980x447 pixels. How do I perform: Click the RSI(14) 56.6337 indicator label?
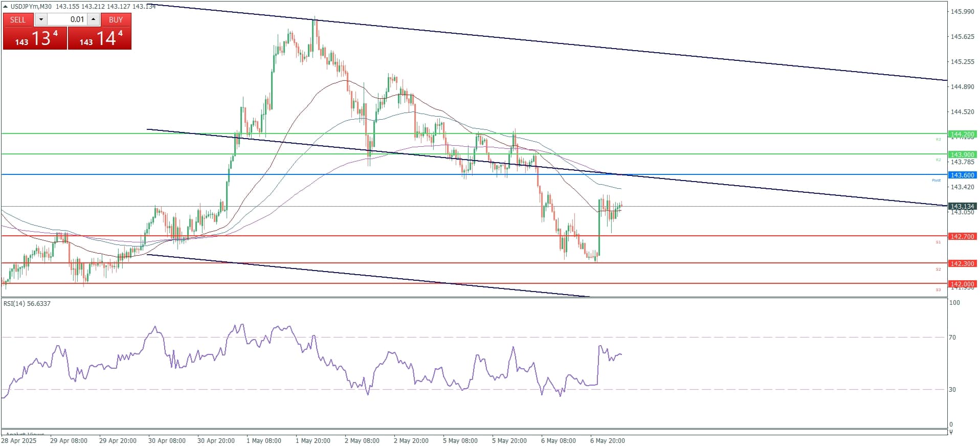pos(27,304)
